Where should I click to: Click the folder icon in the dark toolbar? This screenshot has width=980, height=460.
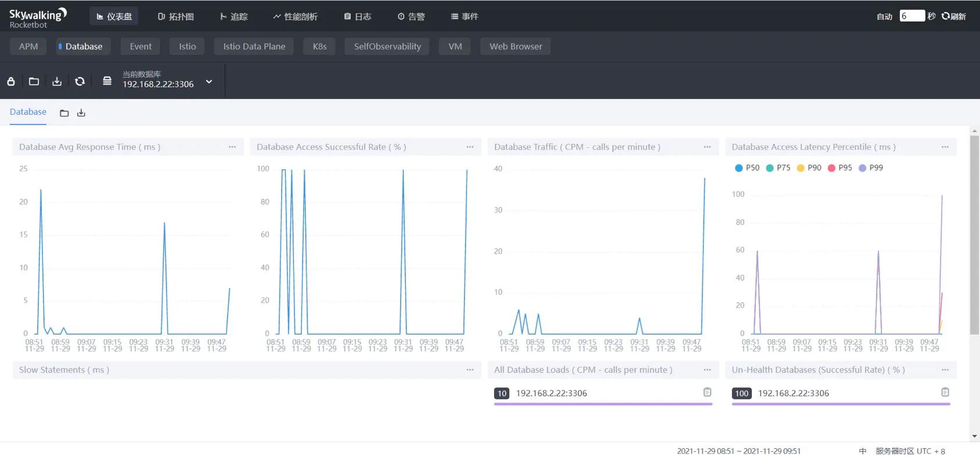(x=34, y=82)
